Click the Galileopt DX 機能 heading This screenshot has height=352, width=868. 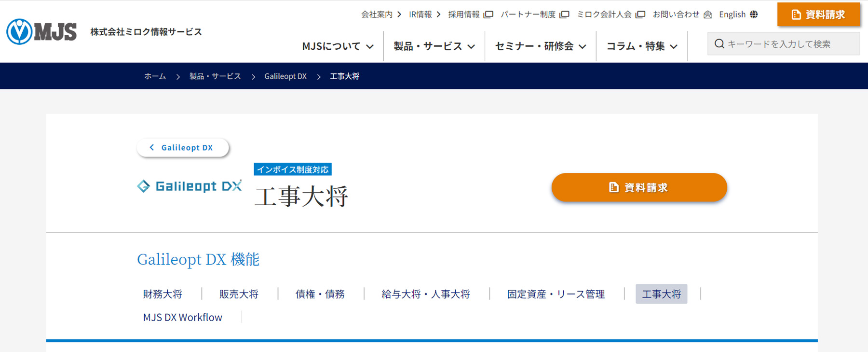pos(198,259)
